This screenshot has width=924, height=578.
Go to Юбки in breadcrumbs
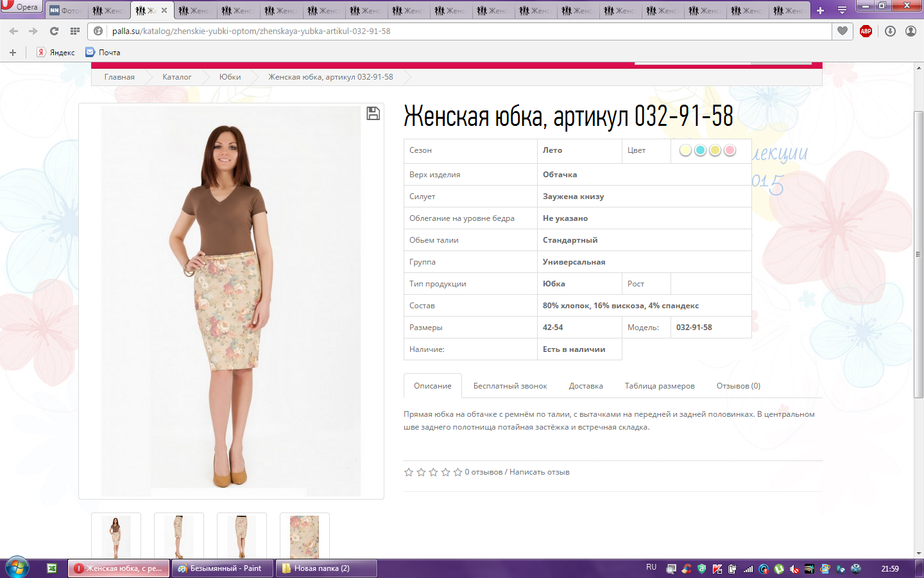(x=230, y=77)
